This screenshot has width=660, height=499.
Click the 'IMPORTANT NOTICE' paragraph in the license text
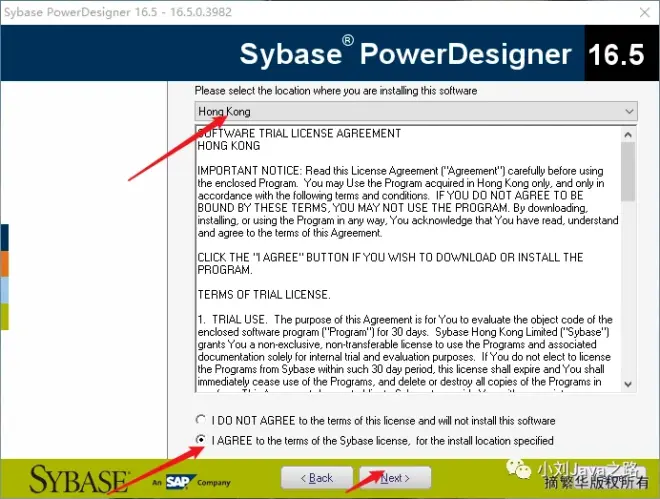pyautogui.click(x=408, y=202)
